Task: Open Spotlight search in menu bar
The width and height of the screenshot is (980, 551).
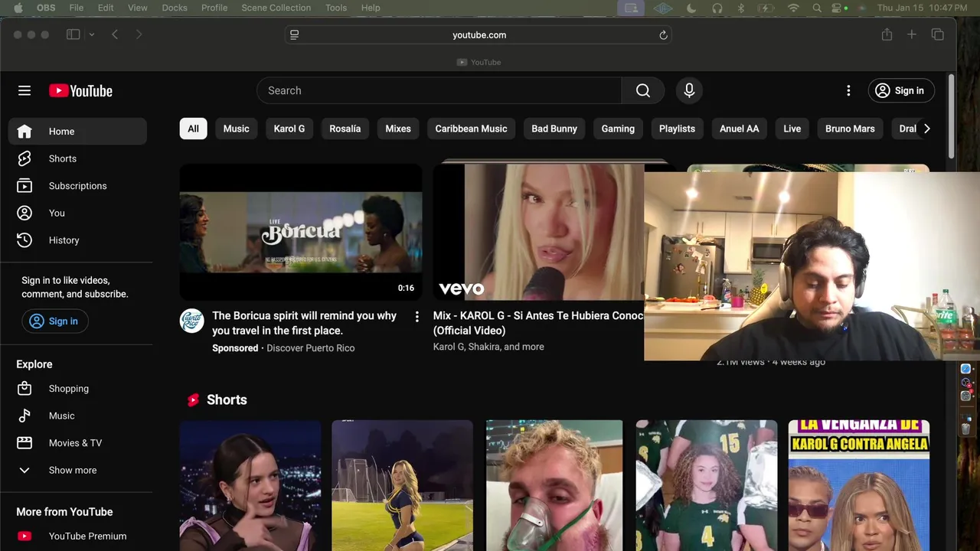Action: [817, 8]
